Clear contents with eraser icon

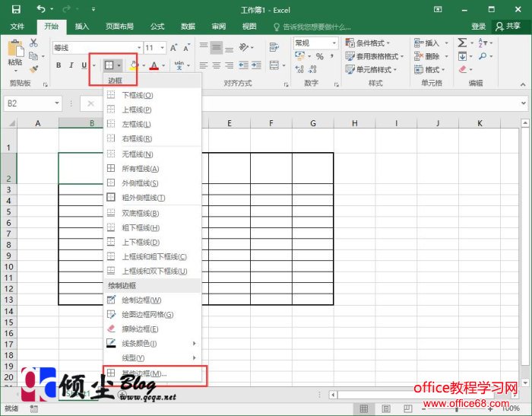click(x=463, y=69)
